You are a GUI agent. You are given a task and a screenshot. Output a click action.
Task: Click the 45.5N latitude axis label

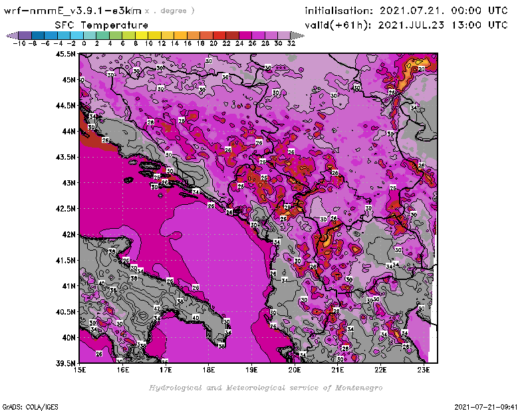coord(65,54)
